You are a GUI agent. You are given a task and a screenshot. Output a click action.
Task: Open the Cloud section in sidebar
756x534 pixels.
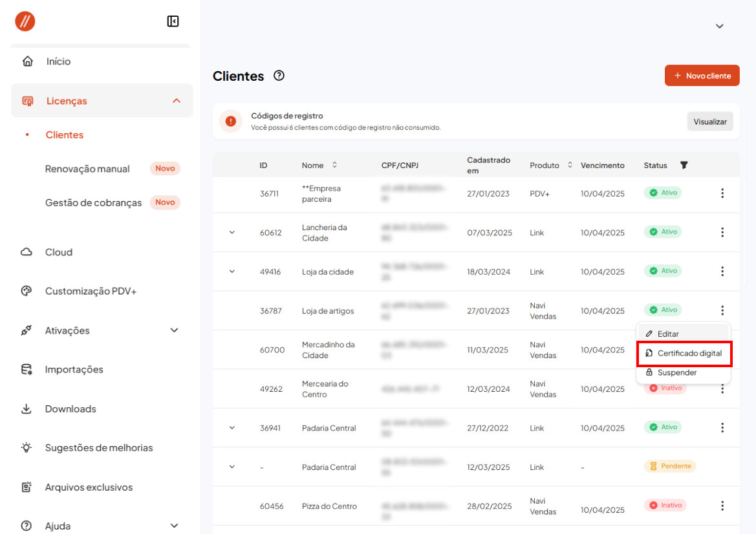(x=58, y=252)
